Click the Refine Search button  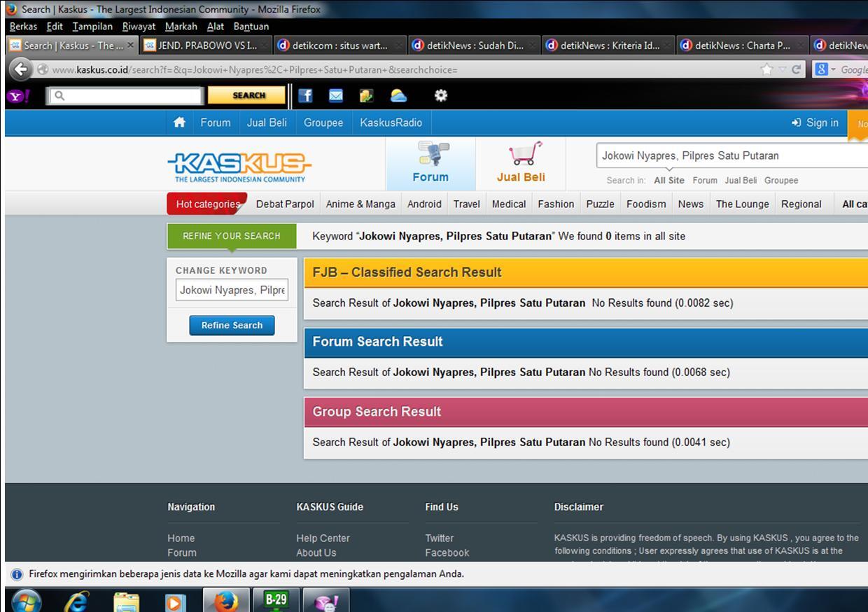(232, 325)
